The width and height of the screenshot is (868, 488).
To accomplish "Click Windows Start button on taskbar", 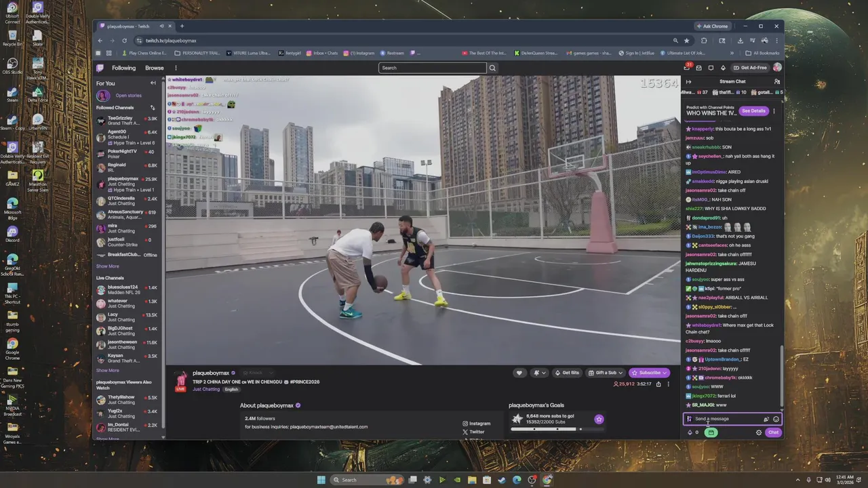I will [321, 480].
